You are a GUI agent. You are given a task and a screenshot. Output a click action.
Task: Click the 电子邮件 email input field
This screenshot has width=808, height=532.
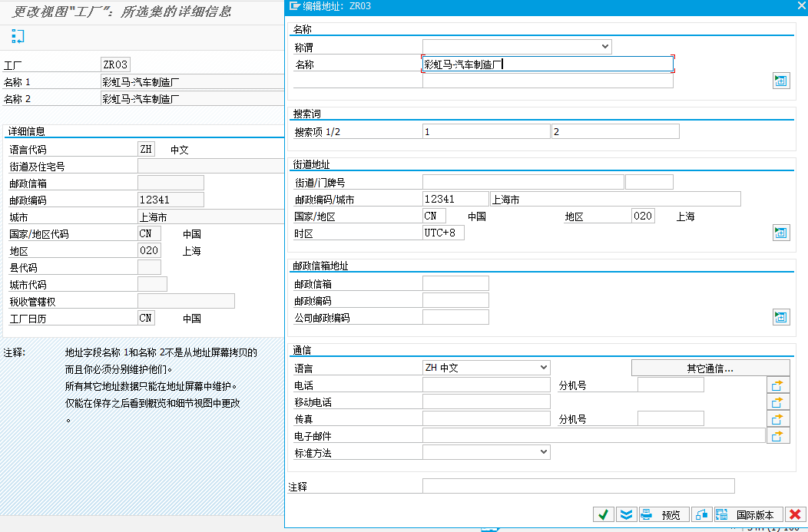point(594,436)
